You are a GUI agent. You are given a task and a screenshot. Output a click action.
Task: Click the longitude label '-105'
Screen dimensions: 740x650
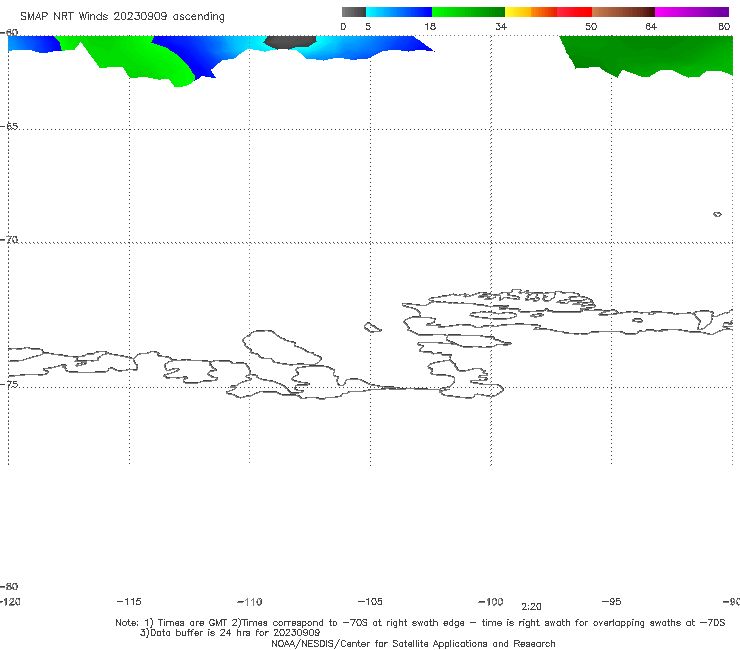tap(370, 602)
